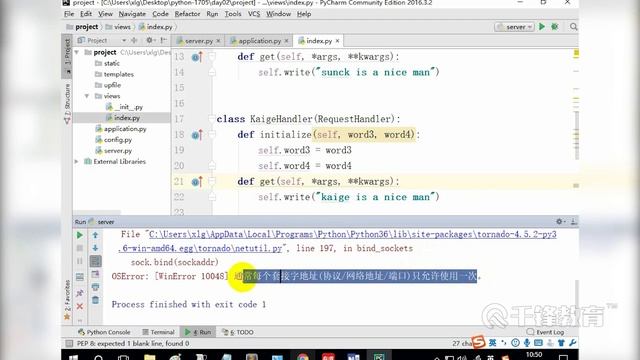Screen dimensions: 640x360
Task: Switch to application.py editor tab
Action: point(260,41)
